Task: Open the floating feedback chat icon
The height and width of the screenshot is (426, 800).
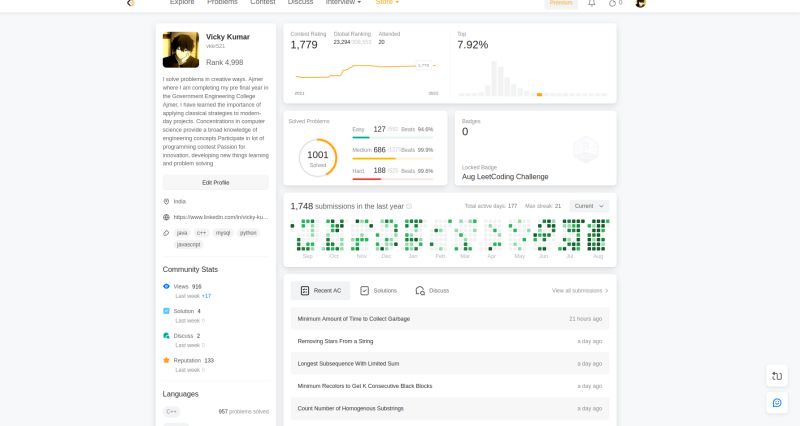Action: coord(777,403)
